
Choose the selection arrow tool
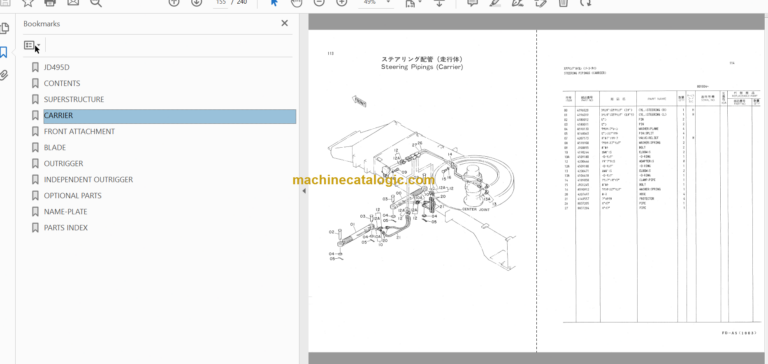click(x=274, y=2)
